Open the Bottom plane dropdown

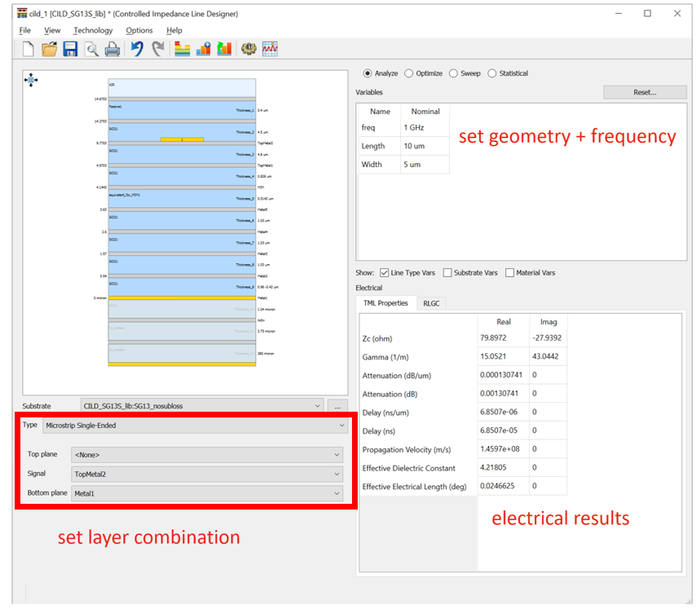[207, 493]
